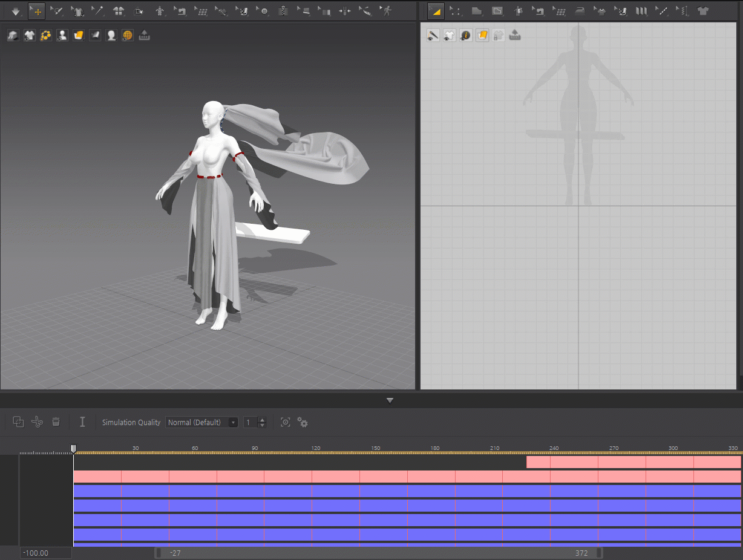The width and height of the screenshot is (743, 560).
Task: Expand the hidden panel using the center arrow
Action: pos(390,400)
